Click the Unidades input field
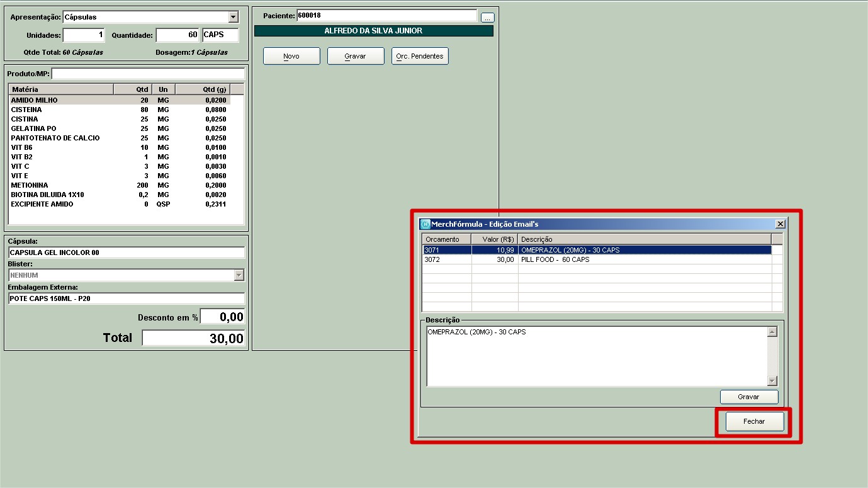 [x=84, y=35]
